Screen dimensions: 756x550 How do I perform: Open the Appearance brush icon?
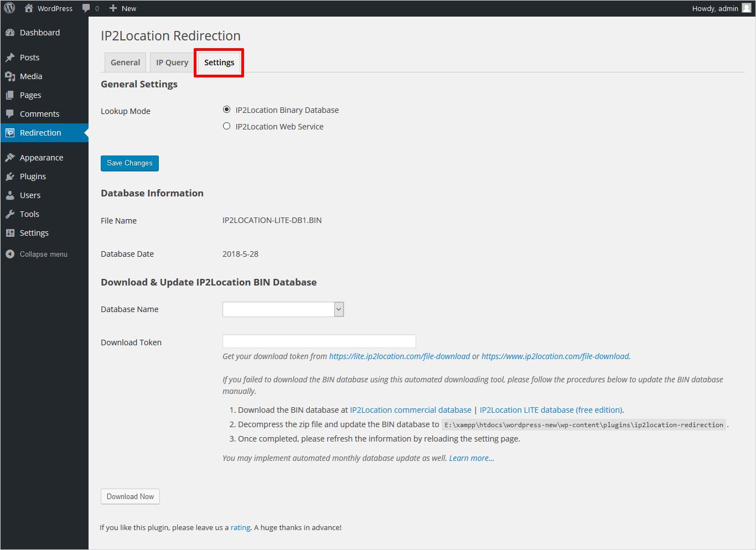click(x=10, y=158)
